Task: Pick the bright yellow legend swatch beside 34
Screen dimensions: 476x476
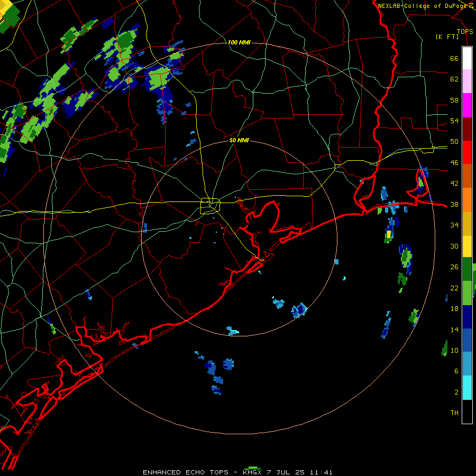Action: pos(467,246)
